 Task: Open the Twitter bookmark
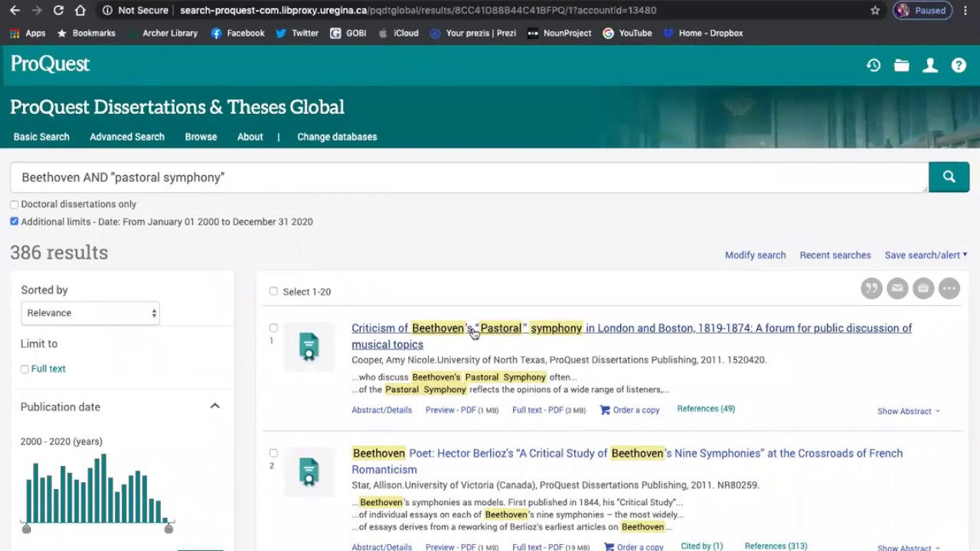click(x=297, y=33)
